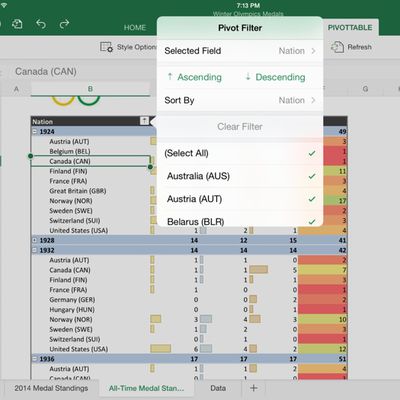
Task: Toggle the (Select All) checkmark
Action: [x=312, y=153]
